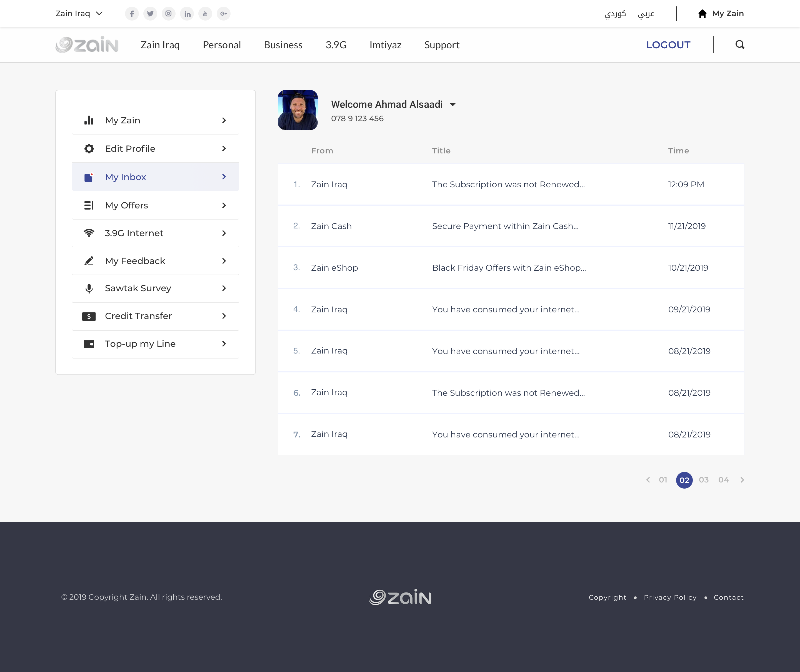
Task: Click the Title column header
Action: [x=441, y=151]
